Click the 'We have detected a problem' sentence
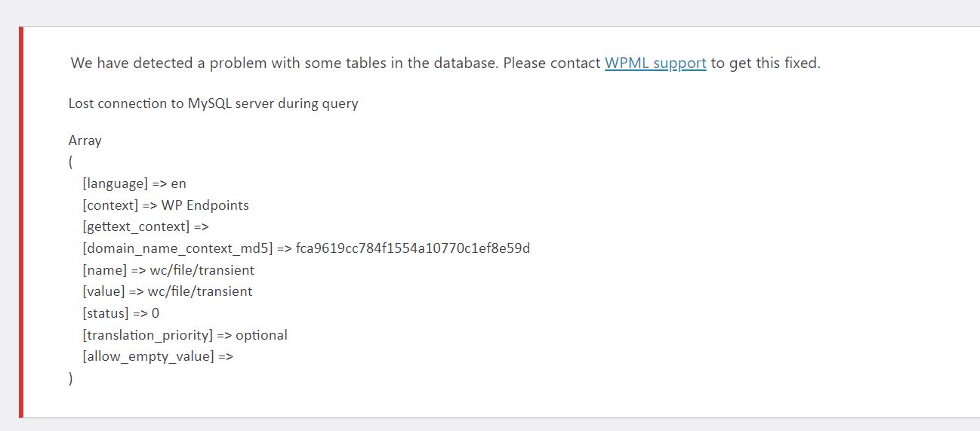980x431 pixels. click(x=445, y=63)
